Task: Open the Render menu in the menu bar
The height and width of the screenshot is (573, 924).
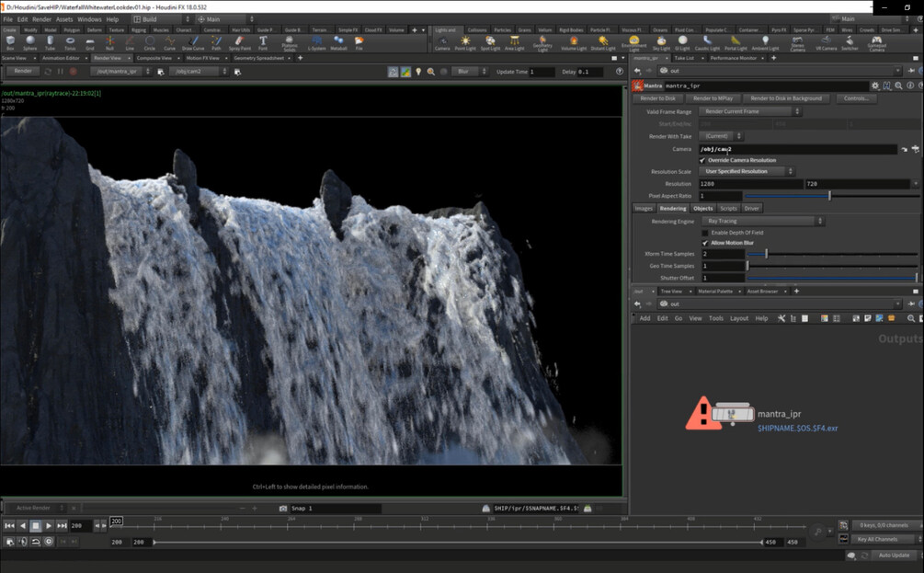Action: (x=41, y=18)
